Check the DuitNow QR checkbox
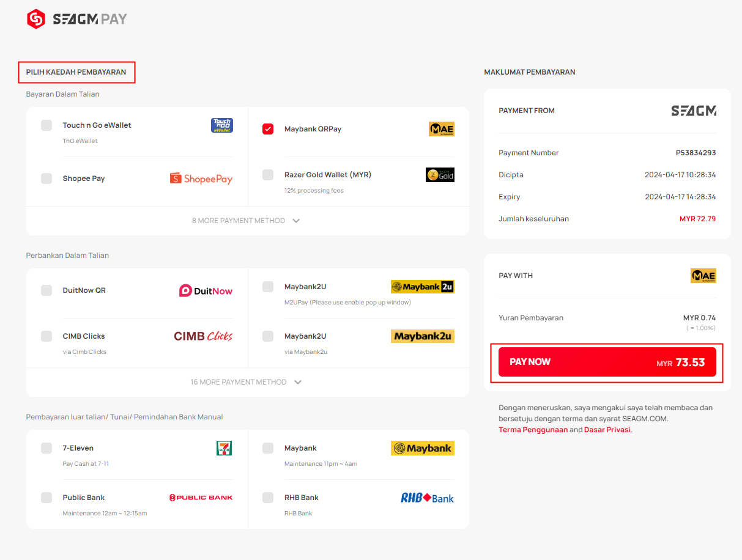The height and width of the screenshot is (560, 742). point(46,290)
